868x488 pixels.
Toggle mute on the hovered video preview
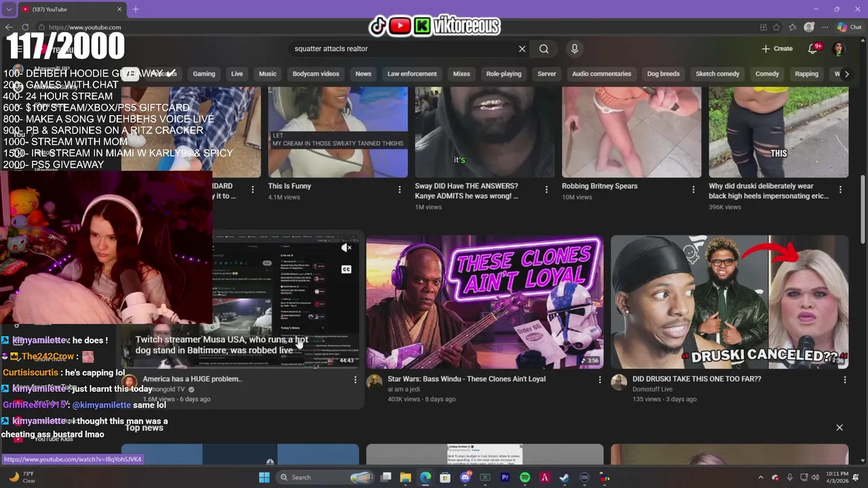(x=347, y=248)
